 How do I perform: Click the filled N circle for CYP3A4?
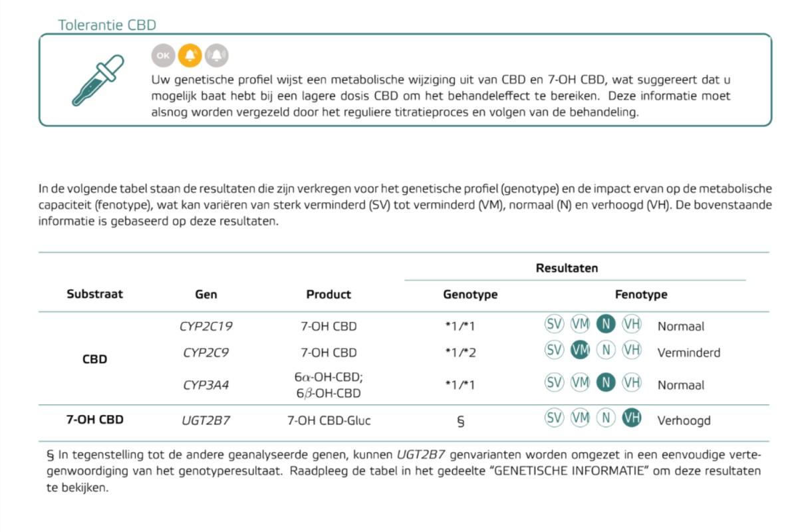pyautogui.click(x=605, y=382)
